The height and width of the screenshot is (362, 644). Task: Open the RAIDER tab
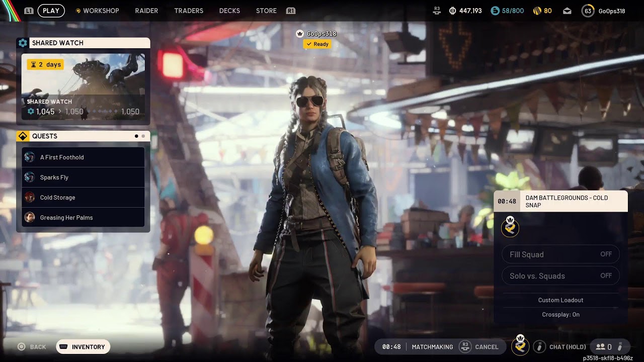(146, 11)
